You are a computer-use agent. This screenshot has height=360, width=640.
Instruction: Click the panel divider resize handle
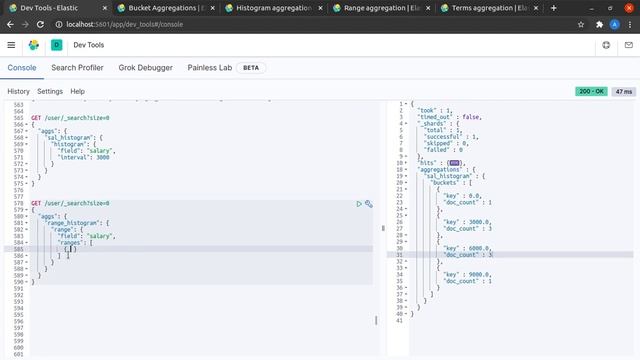pyautogui.click(x=383, y=228)
